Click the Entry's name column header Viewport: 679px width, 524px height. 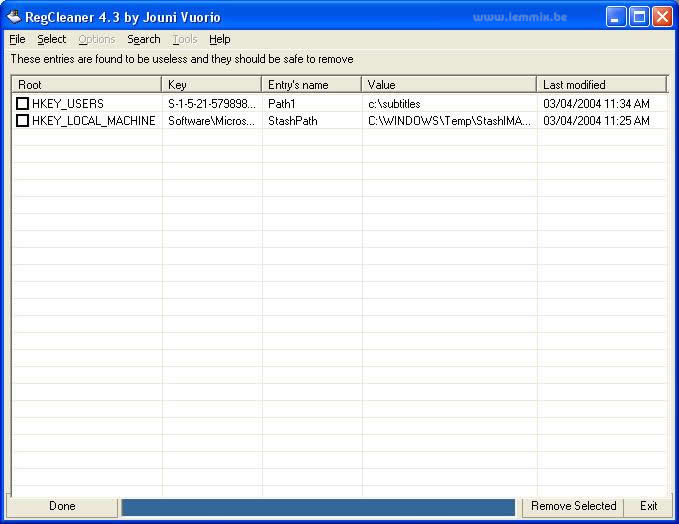point(311,85)
